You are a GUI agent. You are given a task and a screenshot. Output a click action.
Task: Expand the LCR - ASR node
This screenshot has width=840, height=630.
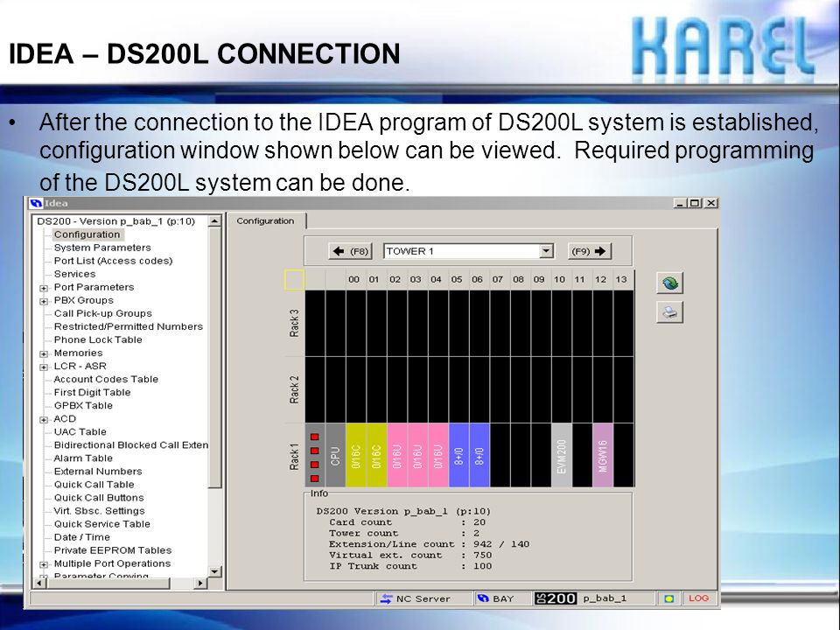coord(44,367)
